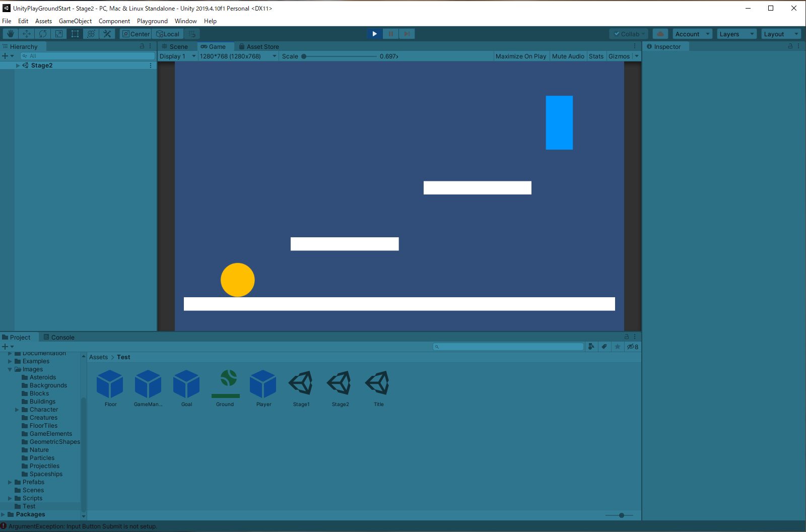
Task: Open the Layers dropdown
Action: tap(737, 34)
